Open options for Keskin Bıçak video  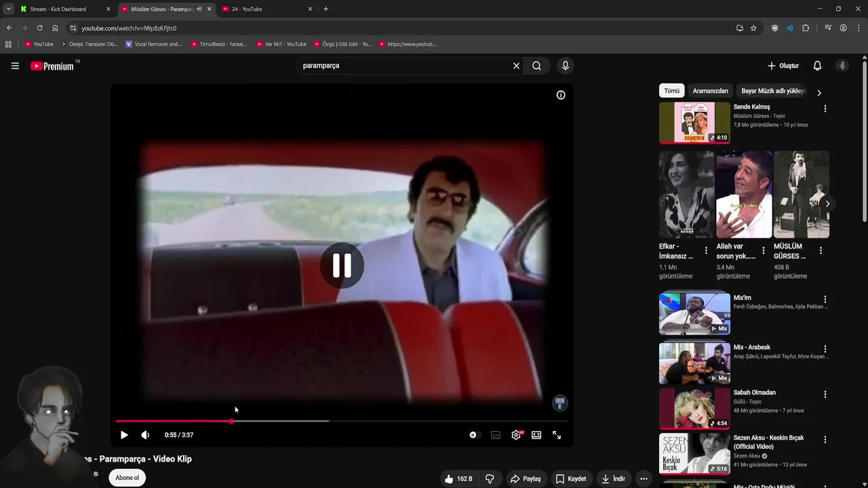pyautogui.click(x=825, y=439)
